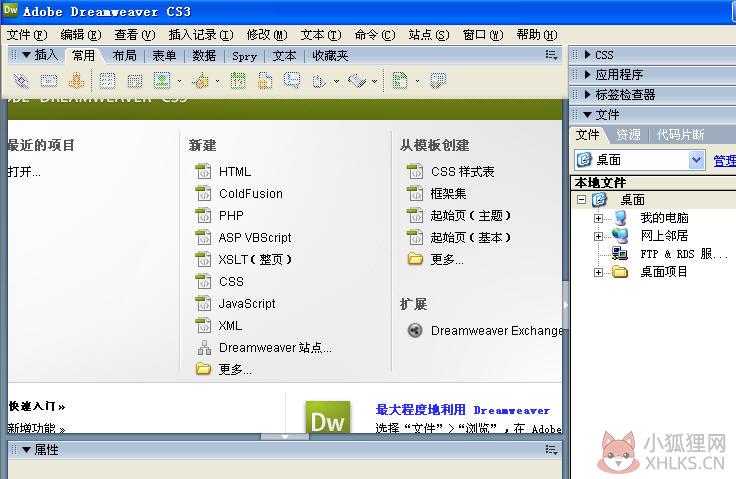Open Insert panel options menu icon

[x=552, y=55]
